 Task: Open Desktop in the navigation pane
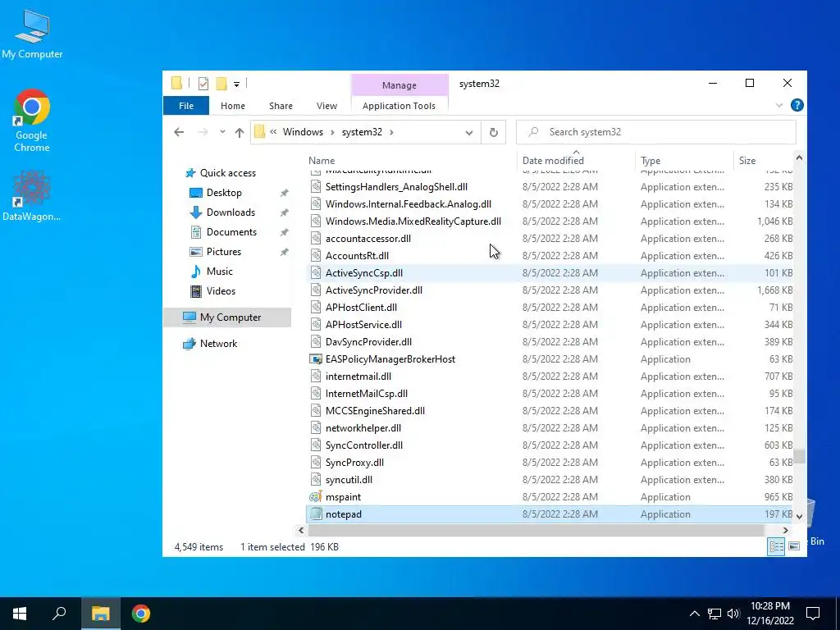click(224, 193)
